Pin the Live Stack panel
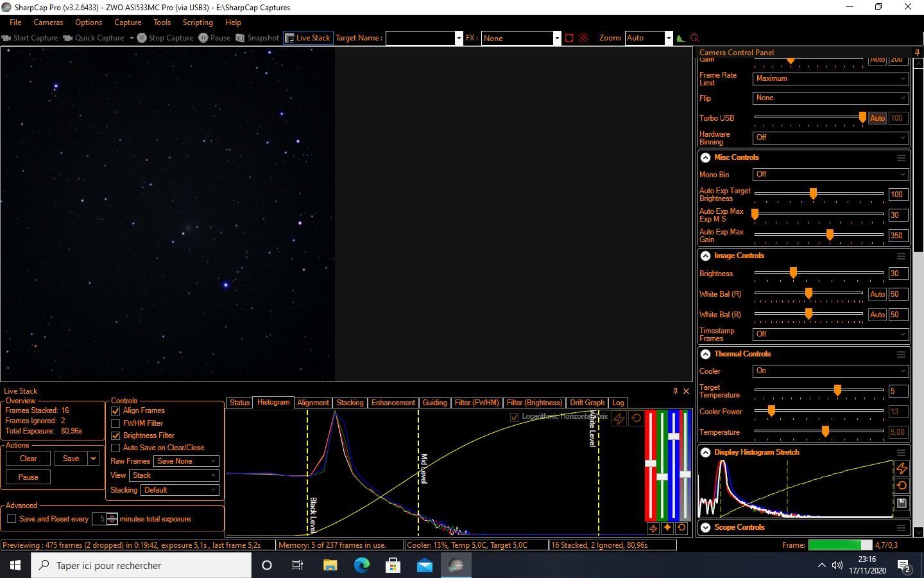 tap(675, 390)
